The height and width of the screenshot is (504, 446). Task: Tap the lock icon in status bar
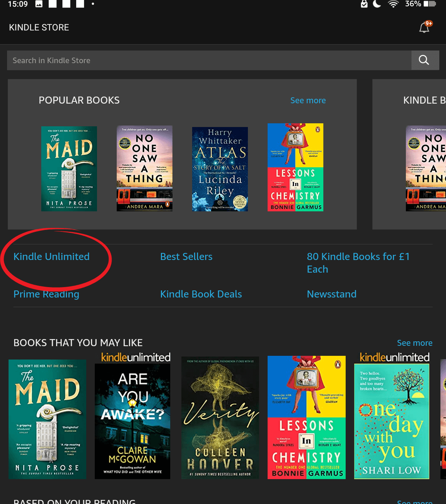364,4
